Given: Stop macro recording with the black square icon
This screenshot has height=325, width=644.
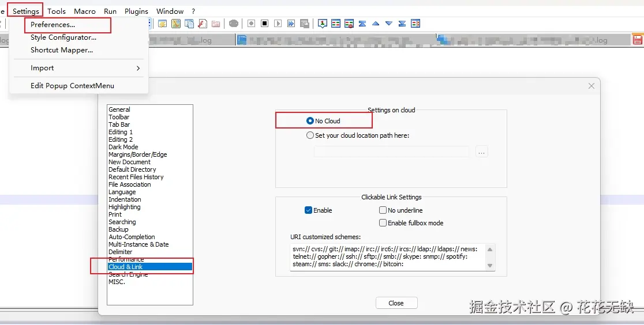Looking at the screenshot, I should click(264, 24).
